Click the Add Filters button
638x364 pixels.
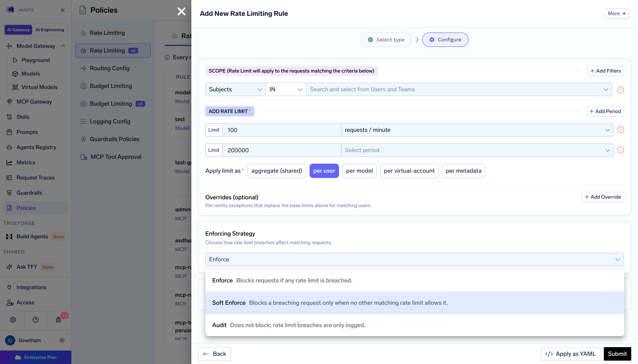(x=605, y=71)
